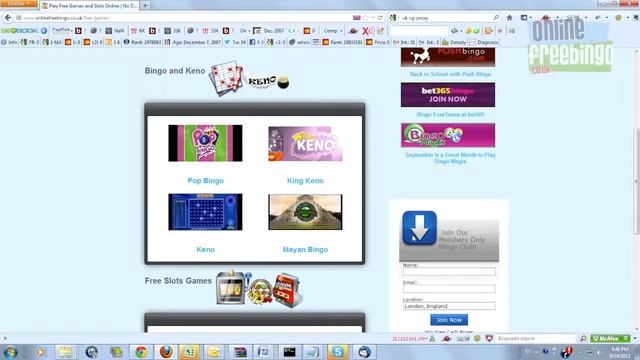The image size is (640, 360).
Task: Select the Play Free Games and Slots tab
Action: coord(90,6)
